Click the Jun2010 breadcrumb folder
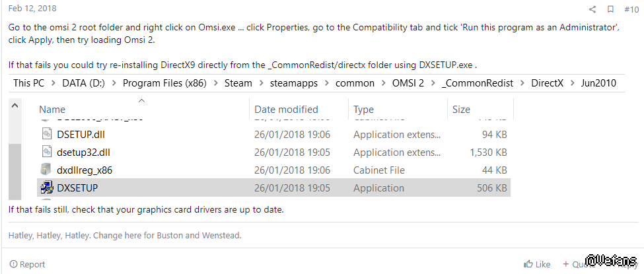Viewport: 644px width, 274px height. pyautogui.click(x=598, y=83)
